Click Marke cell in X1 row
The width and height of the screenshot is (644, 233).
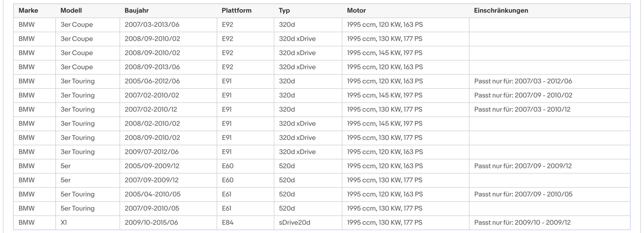click(35, 223)
